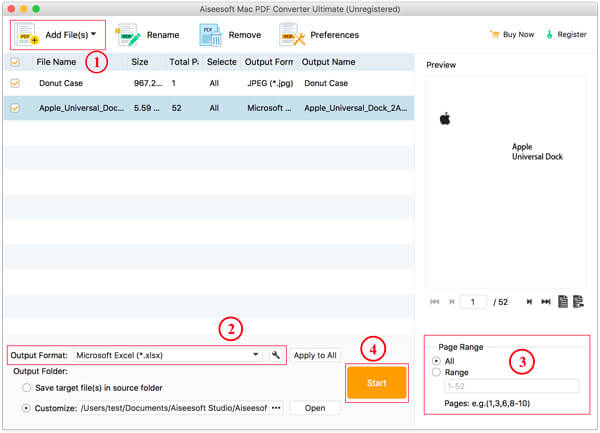Click the Register link
This screenshot has width=600, height=433.
click(566, 34)
